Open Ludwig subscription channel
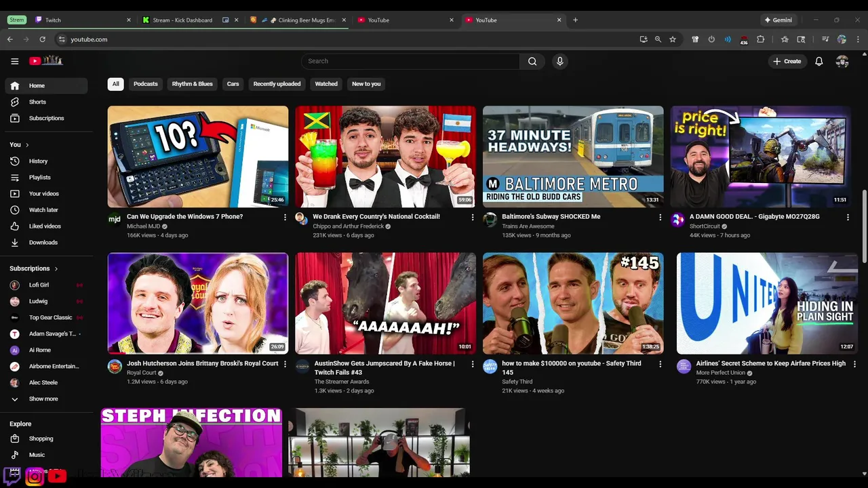Viewport: 868px width, 488px height. [46, 301]
